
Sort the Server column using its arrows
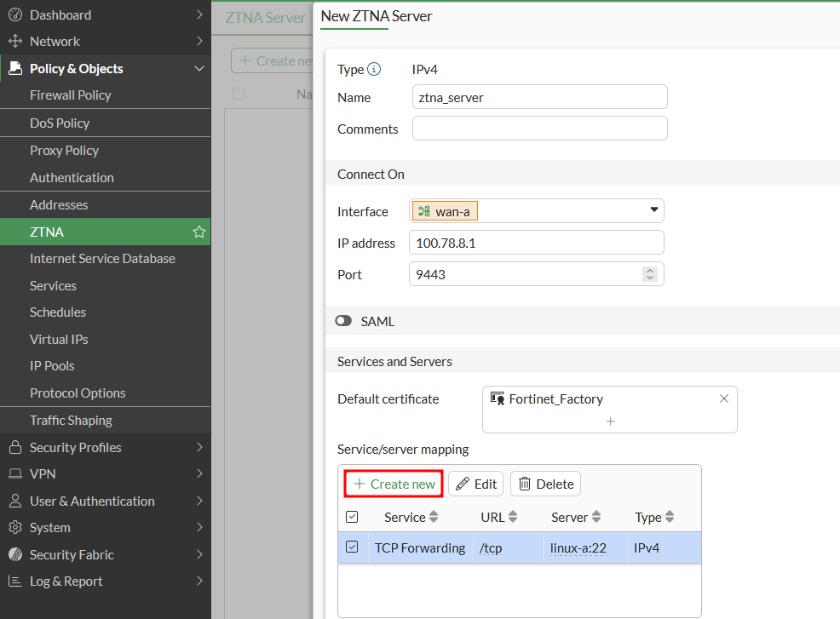tap(596, 518)
